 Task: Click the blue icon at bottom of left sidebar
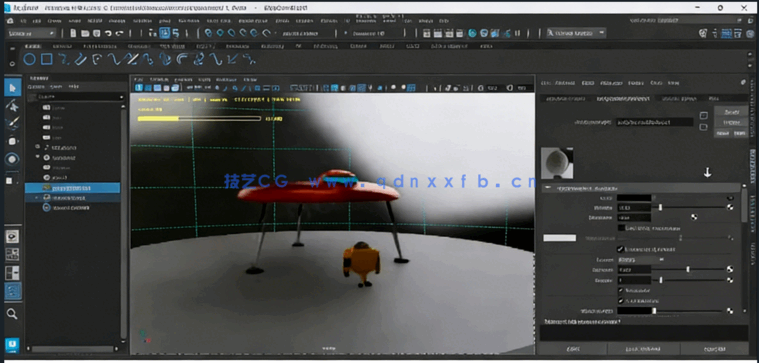click(x=12, y=345)
